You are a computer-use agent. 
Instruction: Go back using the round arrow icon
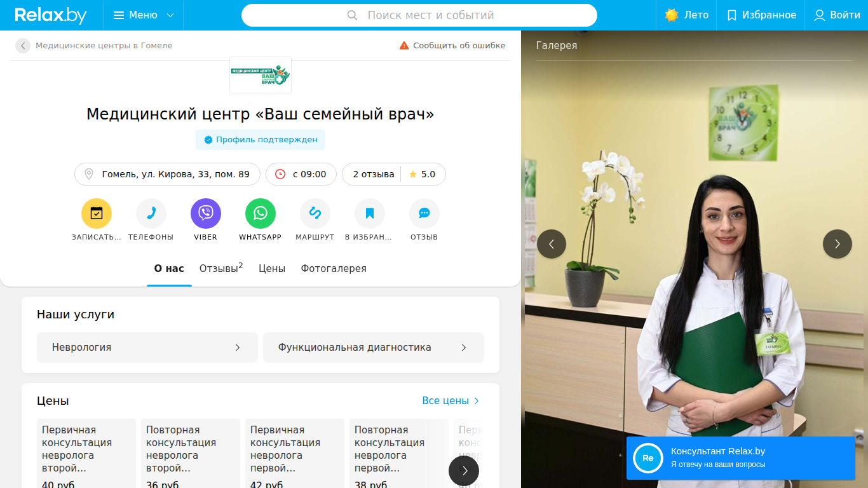(x=23, y=46)
